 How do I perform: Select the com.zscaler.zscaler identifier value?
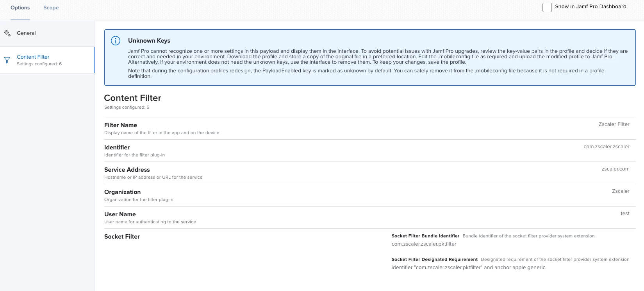click(x=607, y=147)
